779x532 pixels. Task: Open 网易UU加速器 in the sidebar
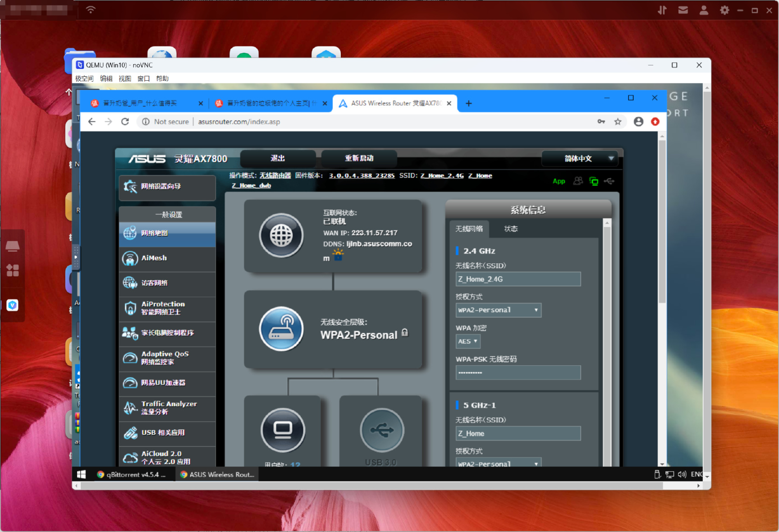coord(167,383)
